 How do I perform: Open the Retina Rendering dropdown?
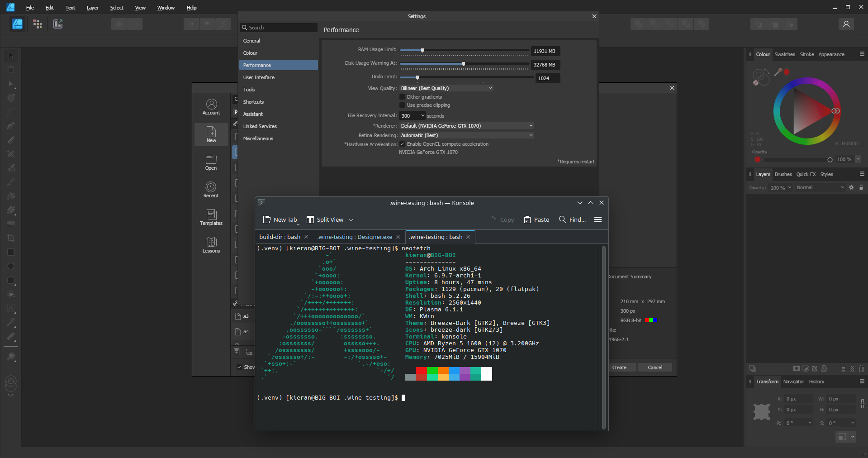(466, 135)
